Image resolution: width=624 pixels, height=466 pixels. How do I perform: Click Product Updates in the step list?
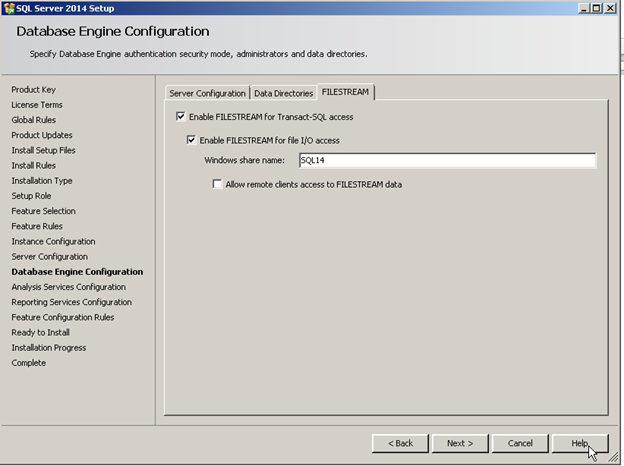point(42,135)
